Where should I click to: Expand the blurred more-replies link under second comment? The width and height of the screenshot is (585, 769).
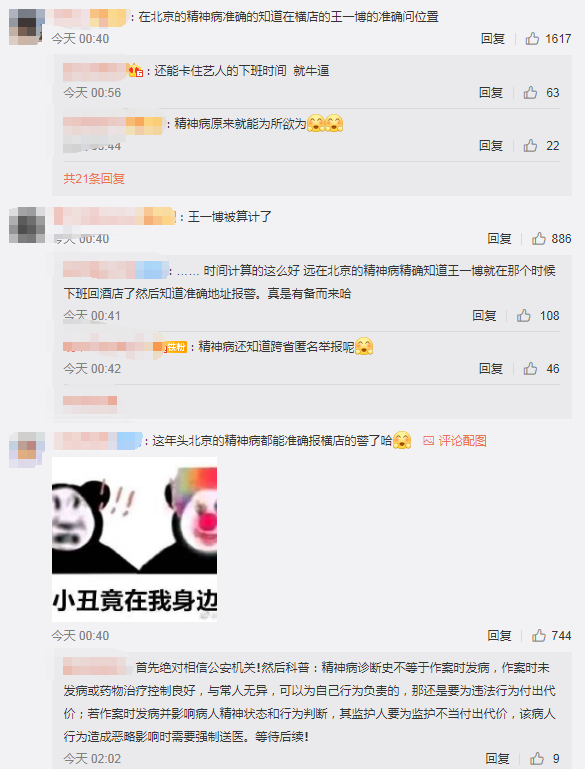click(90, 401)
